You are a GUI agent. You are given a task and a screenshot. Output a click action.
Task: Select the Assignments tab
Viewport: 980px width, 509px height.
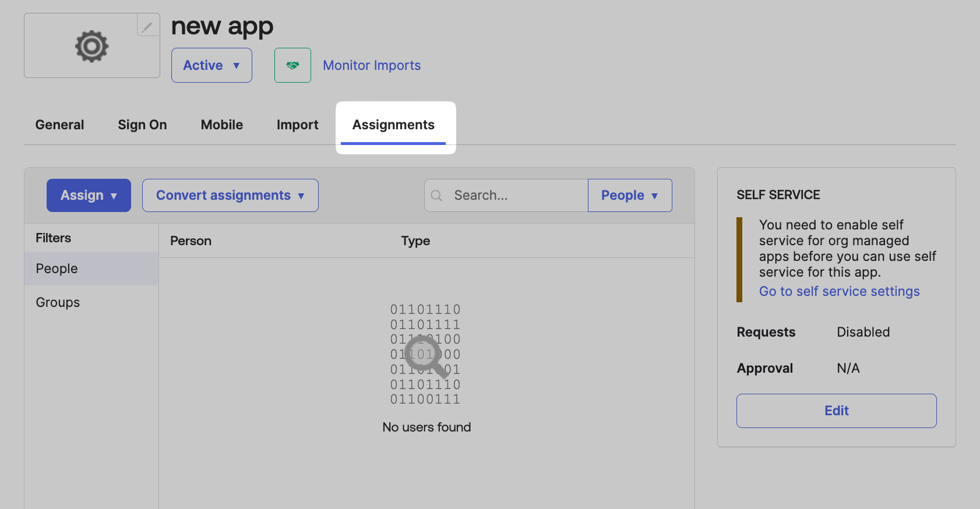(393, 125)
